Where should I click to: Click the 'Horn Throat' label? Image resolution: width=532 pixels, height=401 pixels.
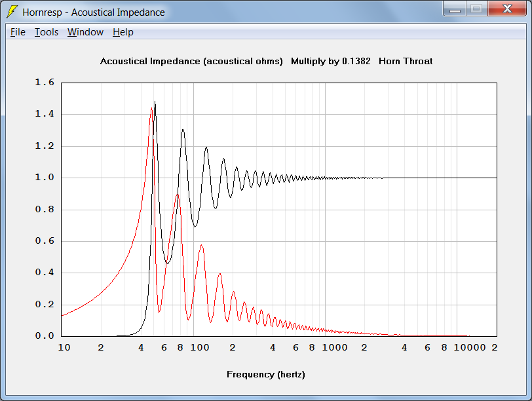click(x=406, y=61)
